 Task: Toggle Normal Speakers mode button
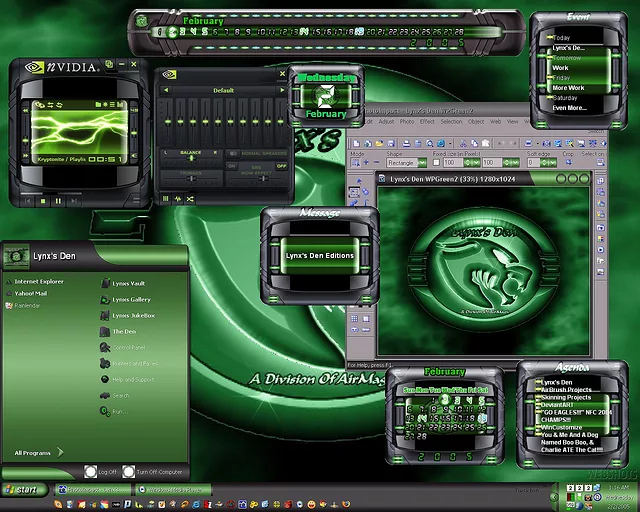point(233,154)
